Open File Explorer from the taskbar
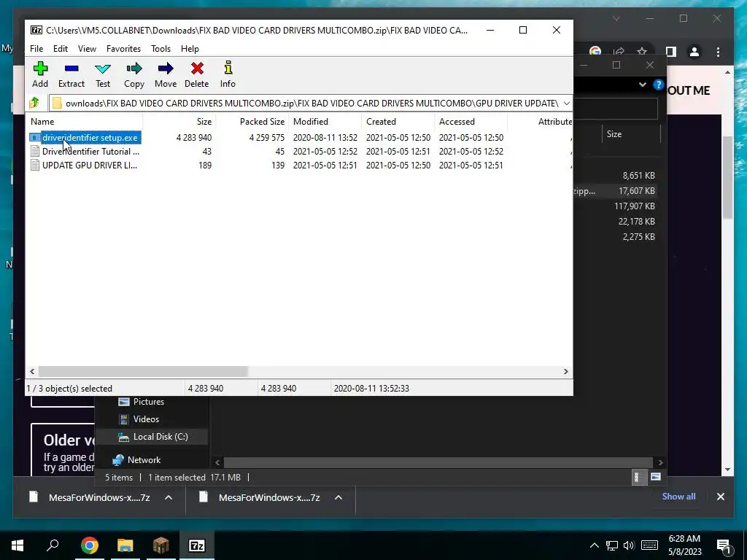The width and height of the screenshot is (747, 560). coord(125,545)
